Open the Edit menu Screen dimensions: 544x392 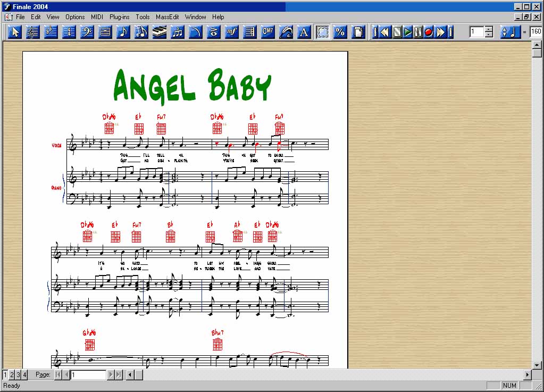point(36,16)
